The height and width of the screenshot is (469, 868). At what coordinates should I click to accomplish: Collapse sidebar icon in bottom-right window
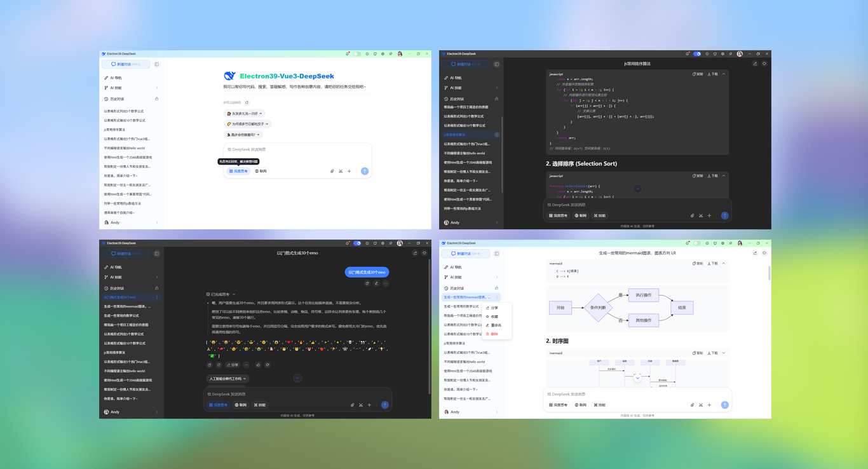tap(497, 254)
